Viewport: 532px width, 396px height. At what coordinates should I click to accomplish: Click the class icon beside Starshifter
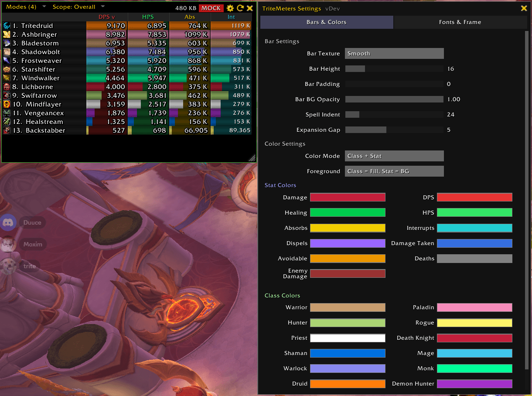point(7,69)
